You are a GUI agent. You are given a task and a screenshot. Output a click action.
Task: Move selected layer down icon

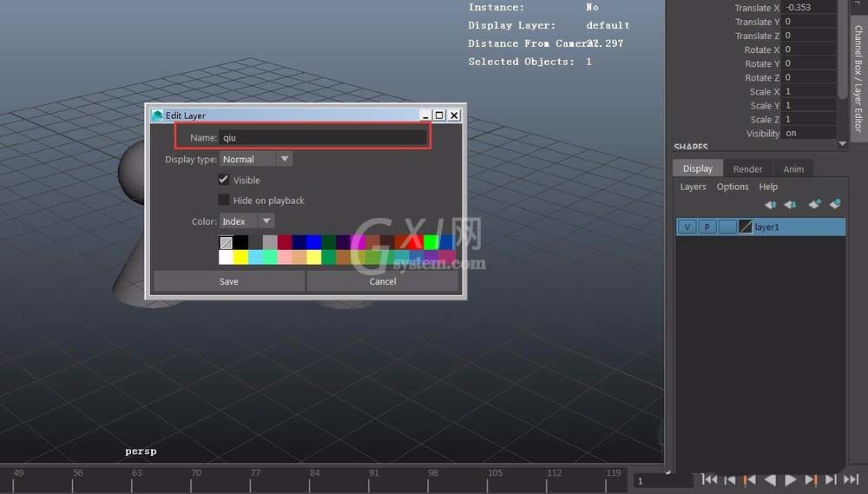(x=791, y=204)
